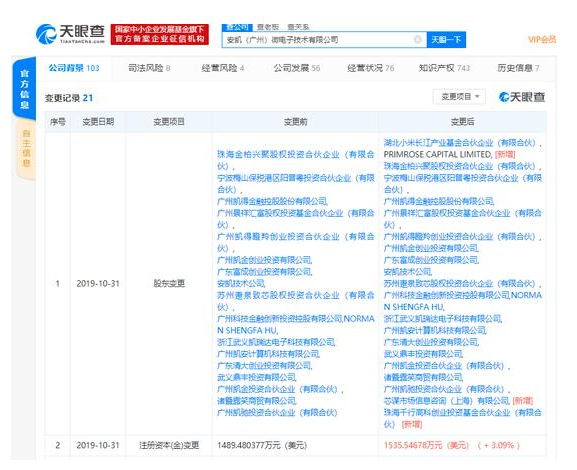
Task: Select the 查老板 search tab
Action: click(268, 27)
